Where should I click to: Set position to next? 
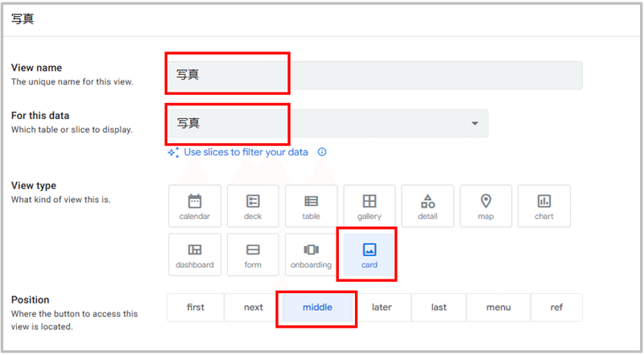pyautogui.click(x=254, y=308)
